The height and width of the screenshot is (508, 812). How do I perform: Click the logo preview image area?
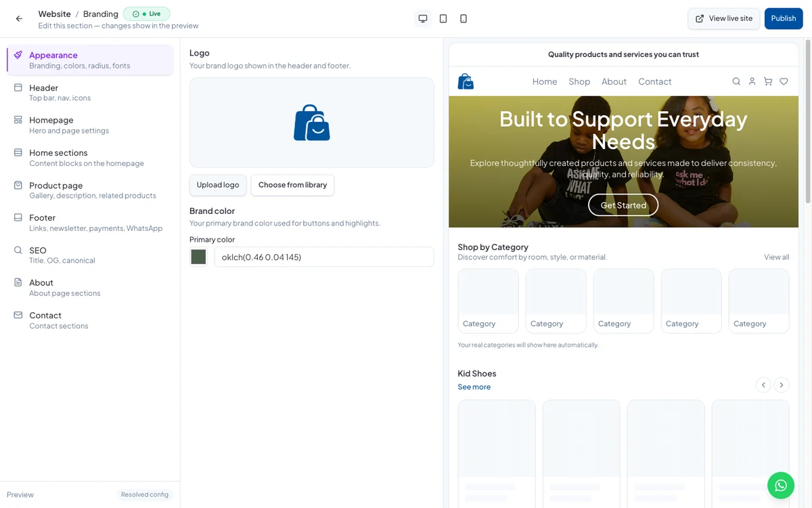pos(312,122)
